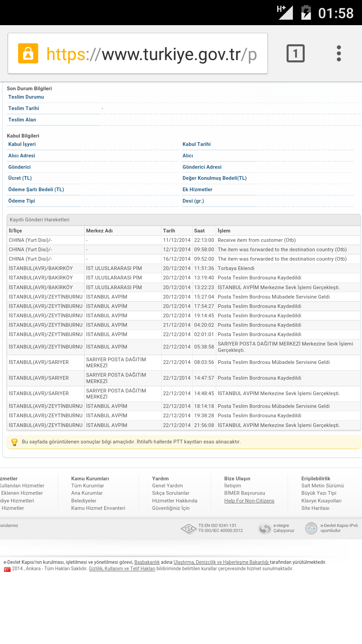
Task: Tap the Kabul İşyeri label
Action: click(x=22, y=144)
